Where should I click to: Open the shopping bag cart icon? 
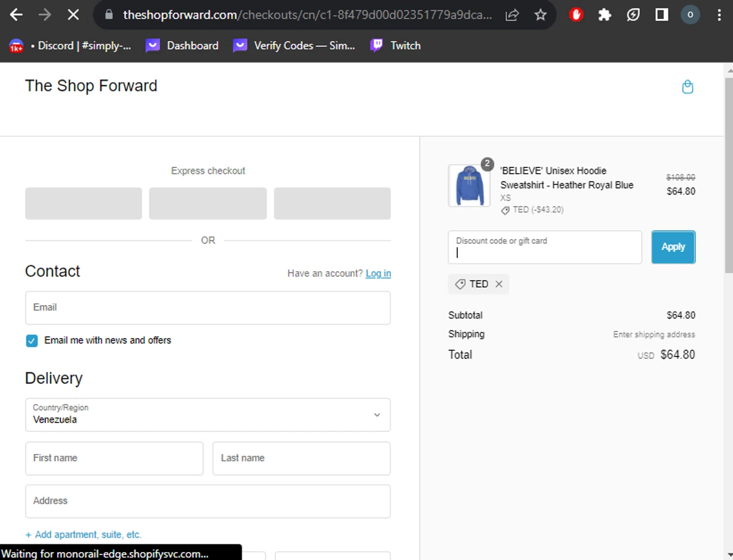coord(688,87)
